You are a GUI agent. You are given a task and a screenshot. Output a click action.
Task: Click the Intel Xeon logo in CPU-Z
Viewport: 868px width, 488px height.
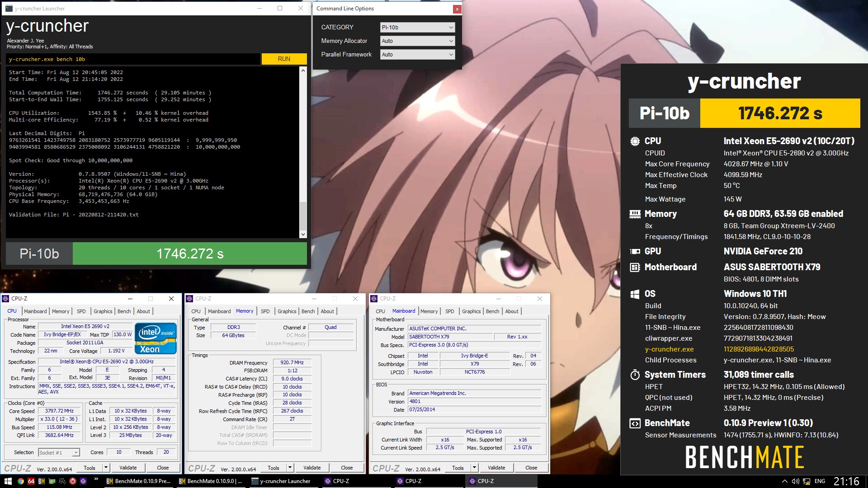pos(156,338)
